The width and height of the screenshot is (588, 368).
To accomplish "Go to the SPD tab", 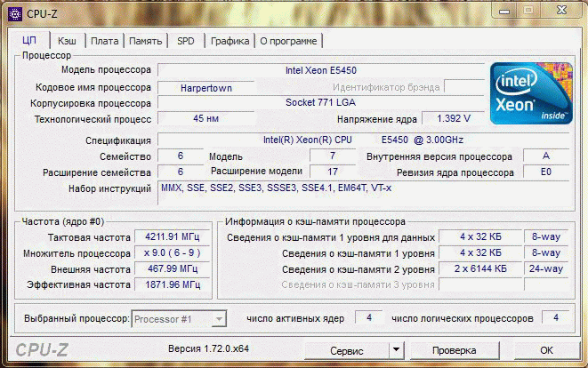I will [186, 41].
